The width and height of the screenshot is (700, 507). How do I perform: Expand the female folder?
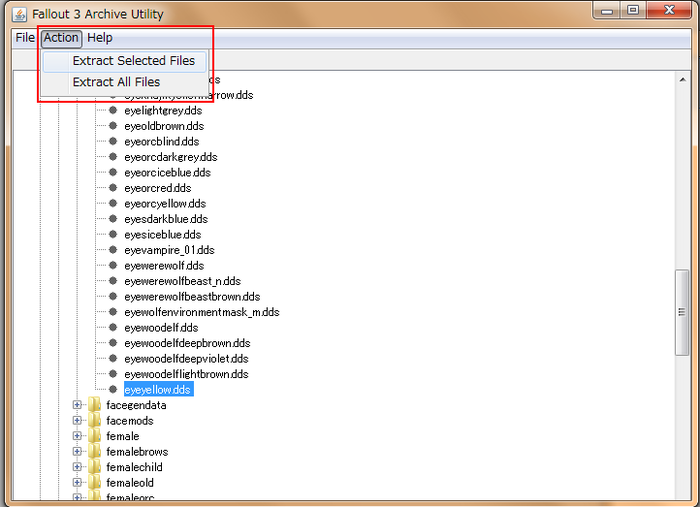[77, 436]
